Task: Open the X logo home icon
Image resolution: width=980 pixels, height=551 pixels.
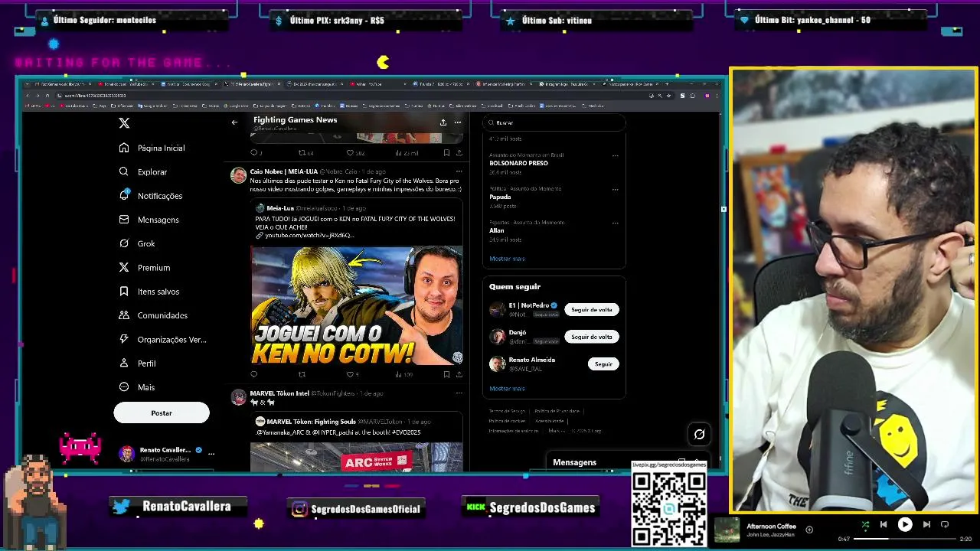Action: coord(124,122)
